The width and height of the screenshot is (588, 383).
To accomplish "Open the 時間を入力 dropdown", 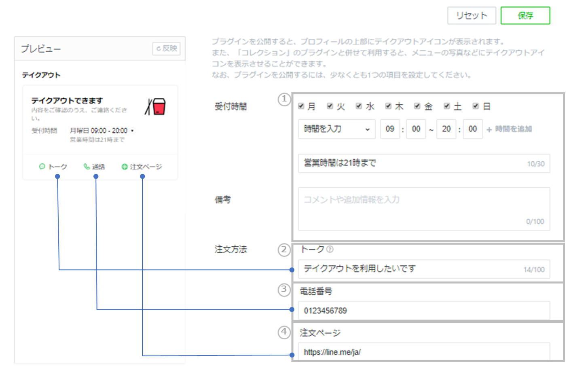I will (336, 129).
